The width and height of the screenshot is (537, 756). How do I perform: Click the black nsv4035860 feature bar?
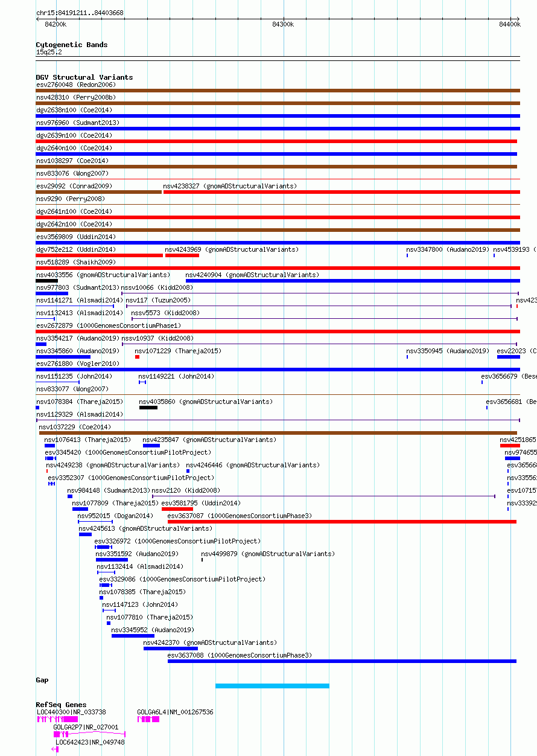coord(148,408)
